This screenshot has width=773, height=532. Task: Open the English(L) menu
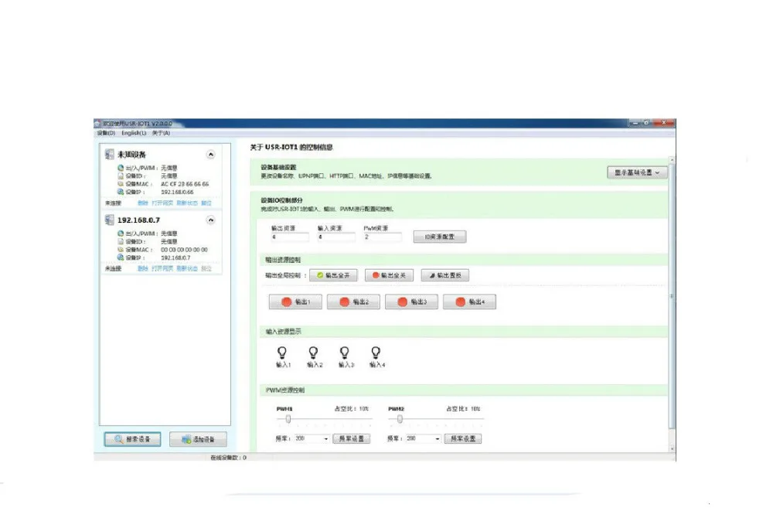pos(134,133)
